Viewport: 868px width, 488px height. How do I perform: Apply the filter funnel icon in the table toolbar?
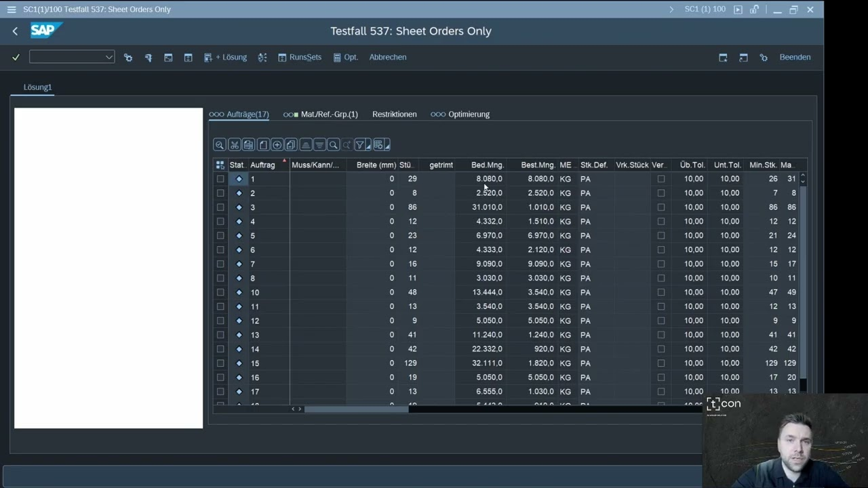pyautogui.click(x=359, y=144)
